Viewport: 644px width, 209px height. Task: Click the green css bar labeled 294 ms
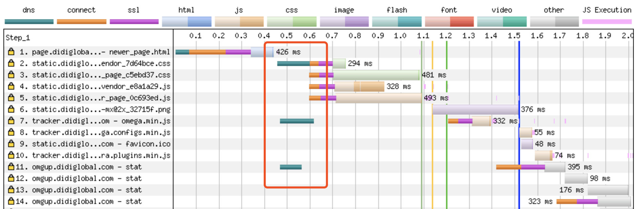(339, 63)
